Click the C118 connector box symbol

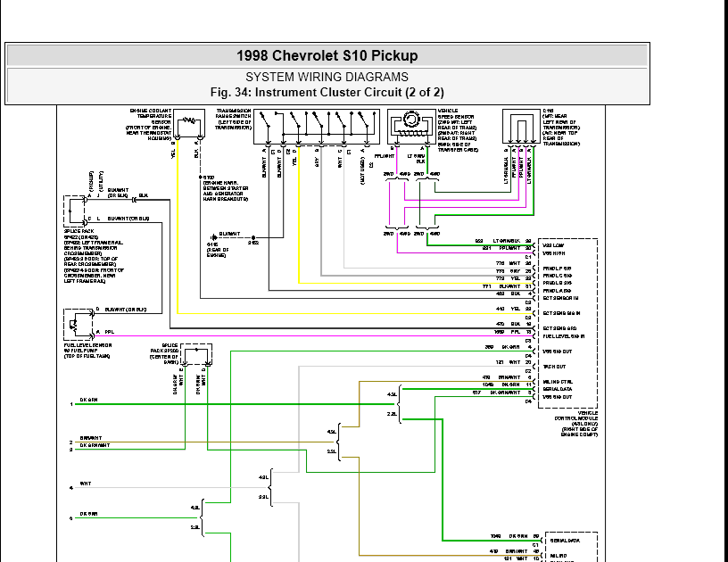coord(521,127)
